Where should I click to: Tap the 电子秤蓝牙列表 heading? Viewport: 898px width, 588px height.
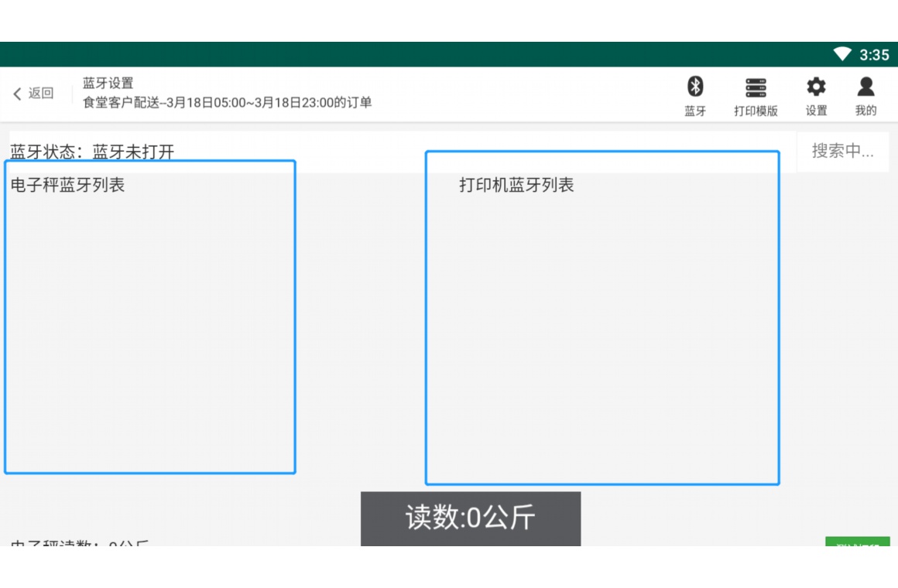(68, 185)
